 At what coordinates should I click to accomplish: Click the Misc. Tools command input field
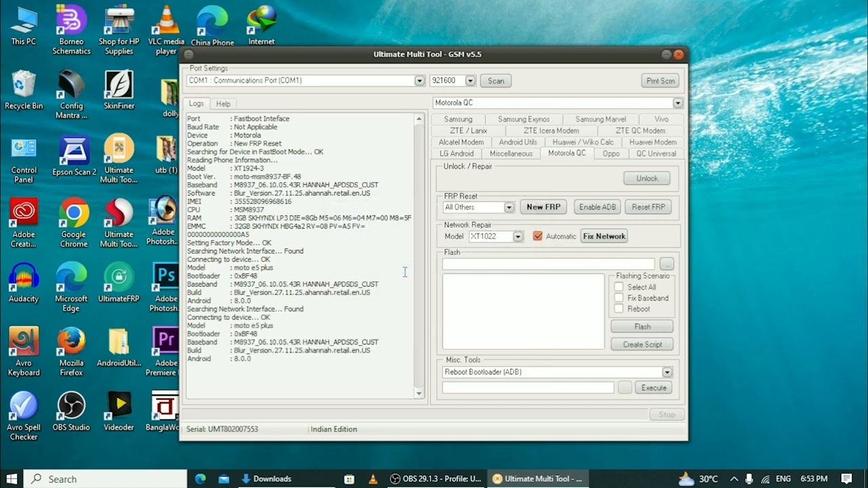[528, 388]
